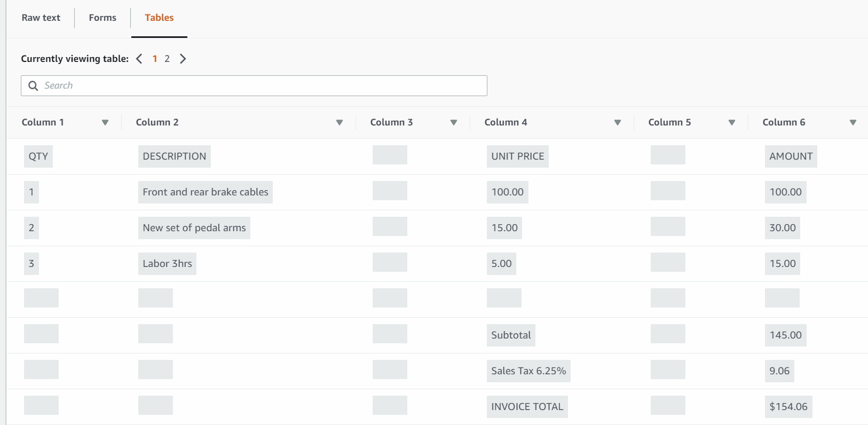Select table page 1

(155, 59)
